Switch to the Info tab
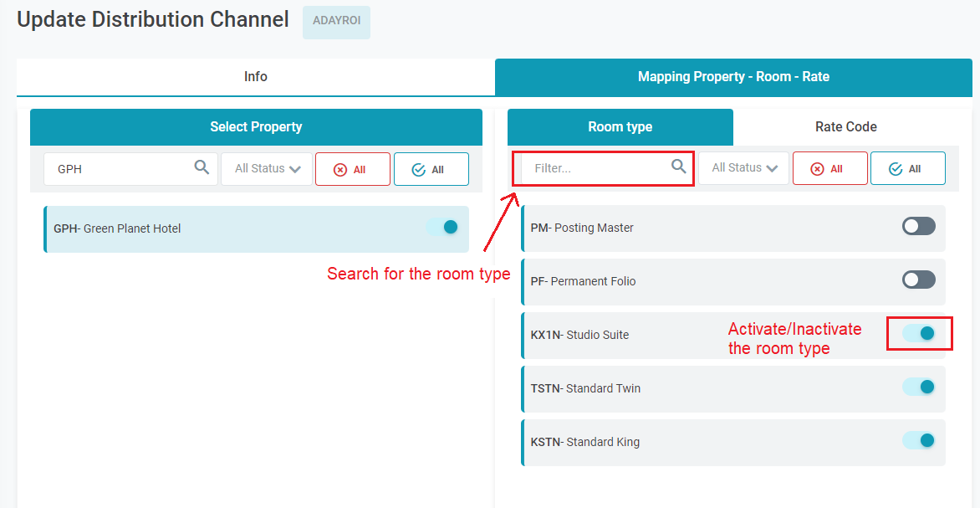 click(255, 77)
